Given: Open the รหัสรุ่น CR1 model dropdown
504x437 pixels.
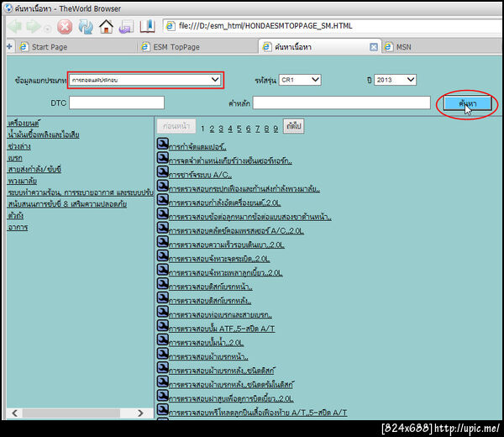Looking at the screenshot, I should [x=300, y=80].
